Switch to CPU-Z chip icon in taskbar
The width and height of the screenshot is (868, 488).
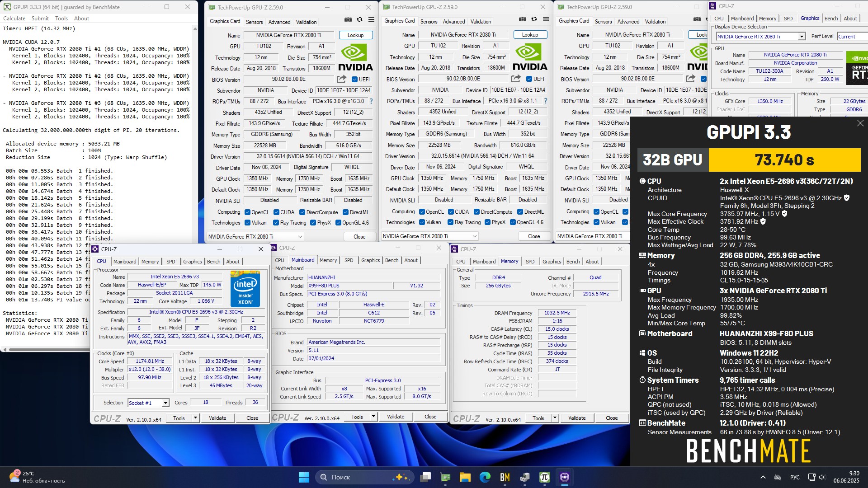[565, 477]
